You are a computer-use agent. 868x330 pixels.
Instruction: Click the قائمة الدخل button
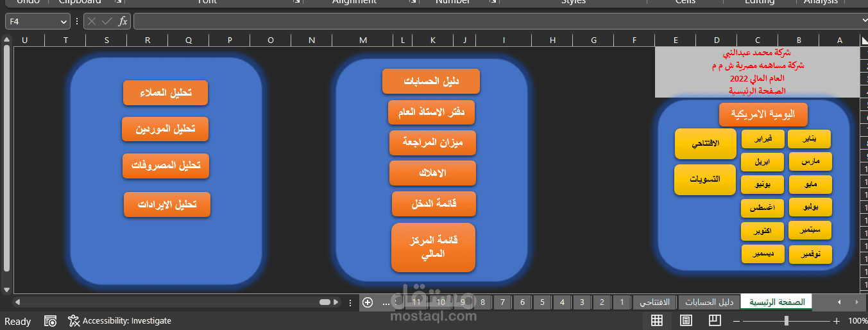click(434, 204)
